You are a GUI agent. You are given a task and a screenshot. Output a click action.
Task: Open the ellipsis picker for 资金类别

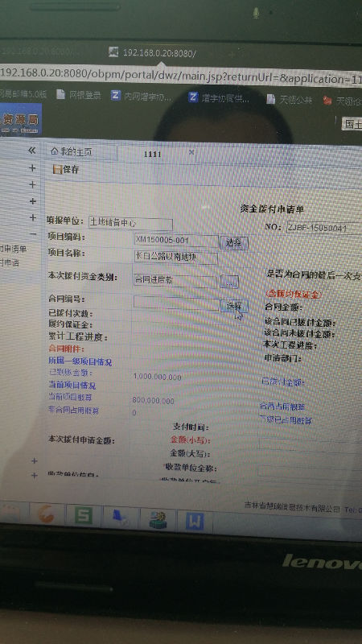pyautogui.click(x=229, y=282)
